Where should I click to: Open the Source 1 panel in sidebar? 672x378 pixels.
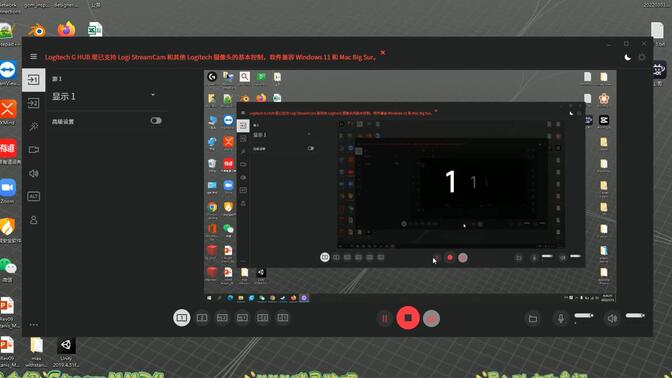tap(33, 80)
